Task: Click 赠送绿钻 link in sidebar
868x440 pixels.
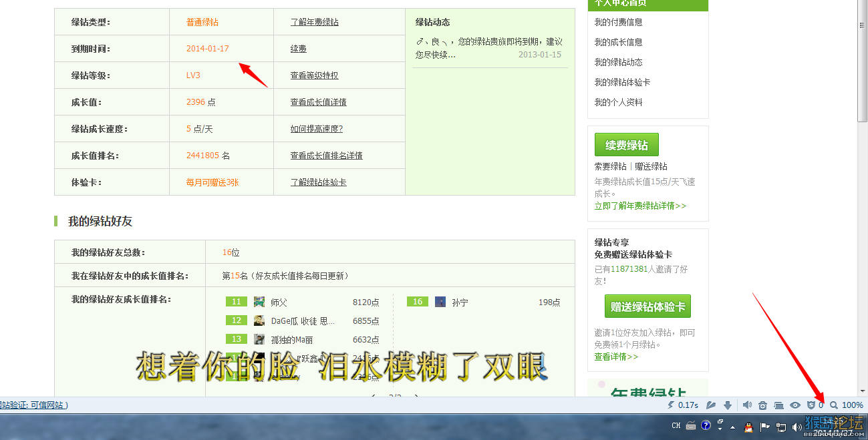Action: pos(652,166)
